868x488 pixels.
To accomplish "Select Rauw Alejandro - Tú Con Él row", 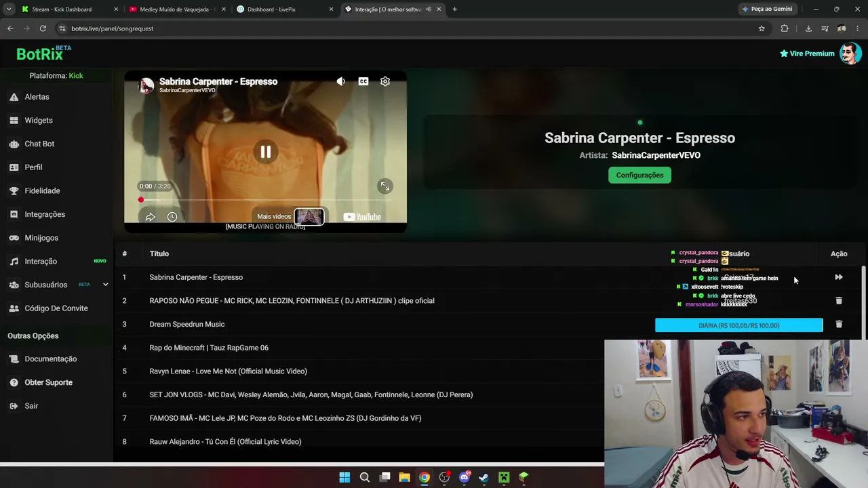I will tap(359, 442).
